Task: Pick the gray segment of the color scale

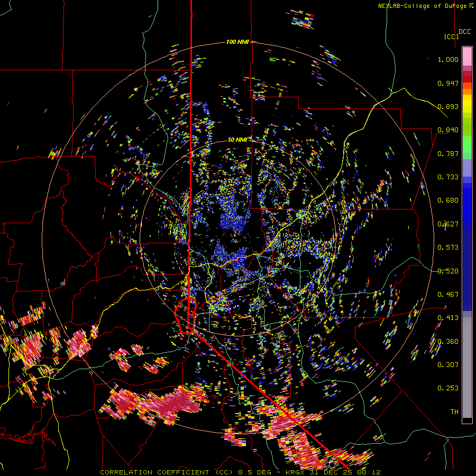Action: 467,368
